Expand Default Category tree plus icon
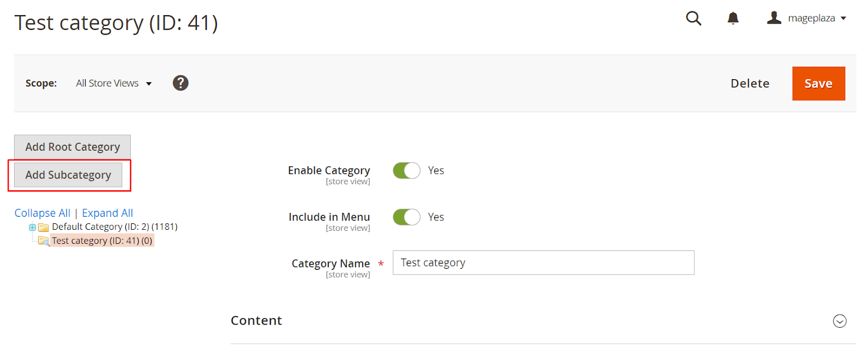Image resolution: width=868 pixels, height=355 pixels. tap(33, 227)
